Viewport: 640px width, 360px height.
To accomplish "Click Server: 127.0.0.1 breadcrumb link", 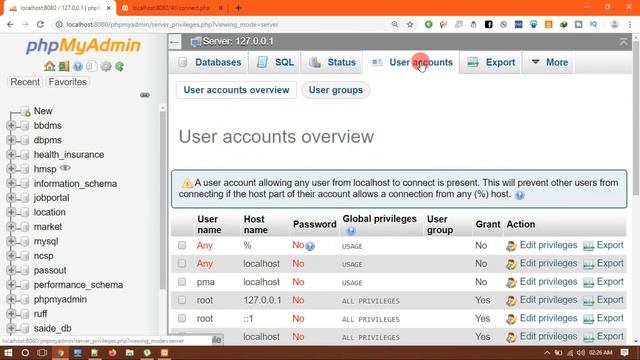I will (238, 41).
